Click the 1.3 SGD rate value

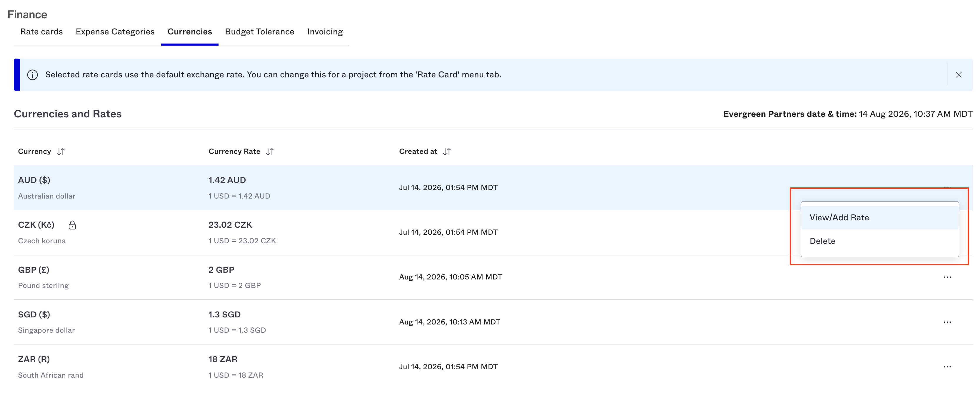coord(224,315)
